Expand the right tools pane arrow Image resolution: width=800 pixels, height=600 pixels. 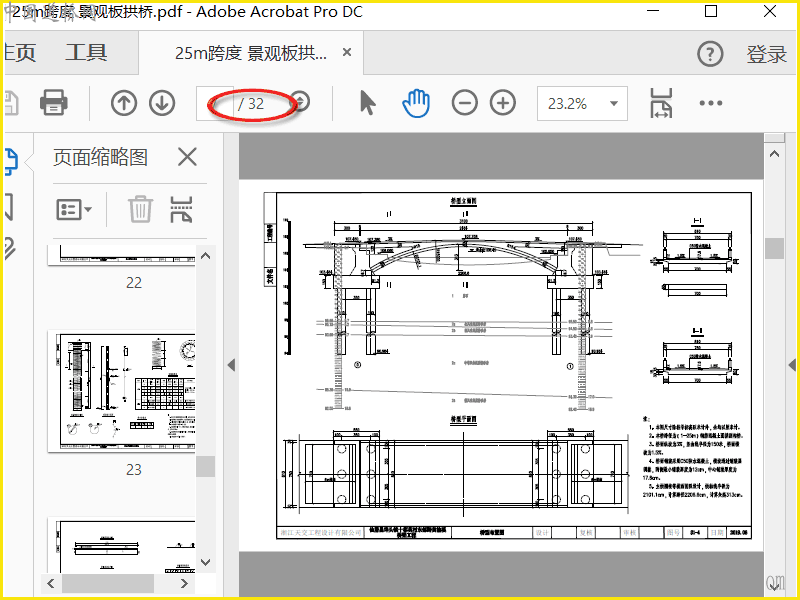point(792,365)
